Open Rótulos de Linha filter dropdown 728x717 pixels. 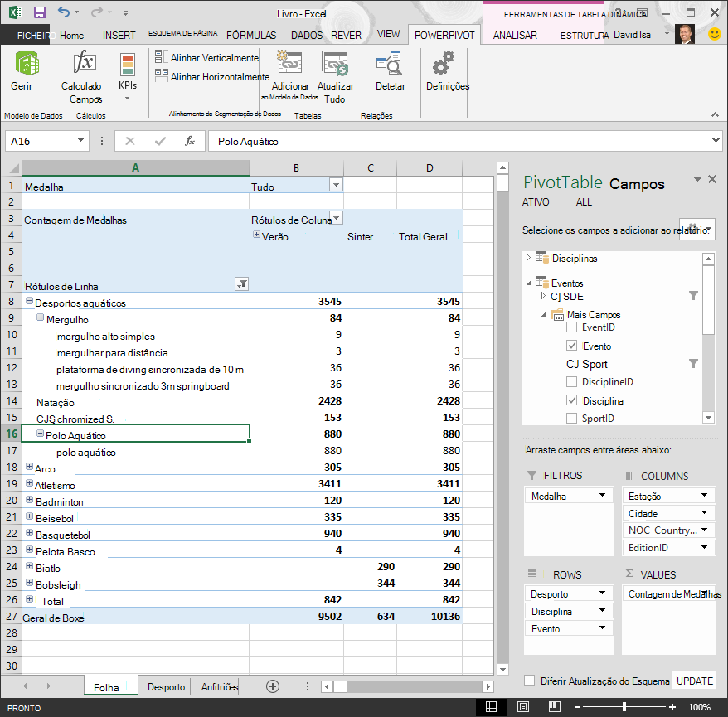coord(242,283)
